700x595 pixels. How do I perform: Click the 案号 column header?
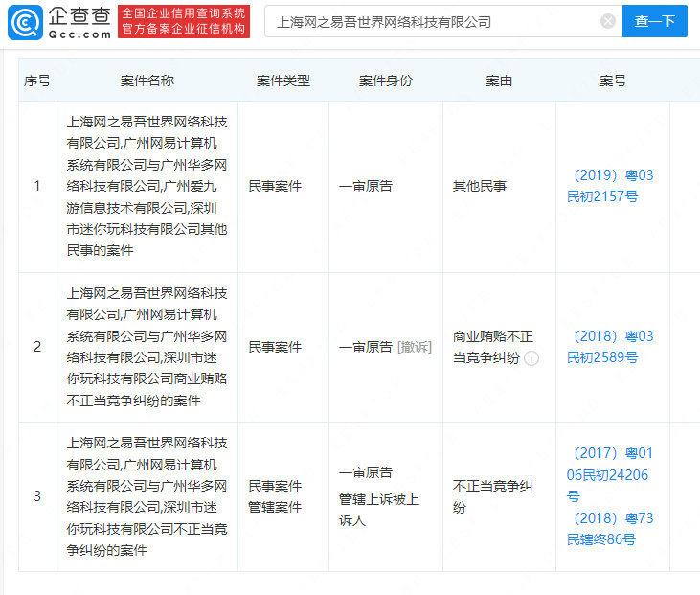pyautogui.click(x=613, y=80)
